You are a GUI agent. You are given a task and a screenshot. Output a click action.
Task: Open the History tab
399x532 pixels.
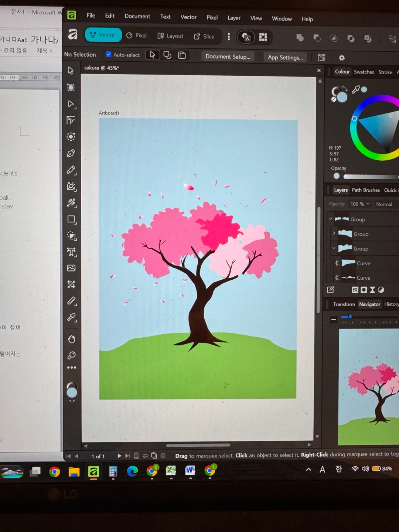tap(391, 304)
